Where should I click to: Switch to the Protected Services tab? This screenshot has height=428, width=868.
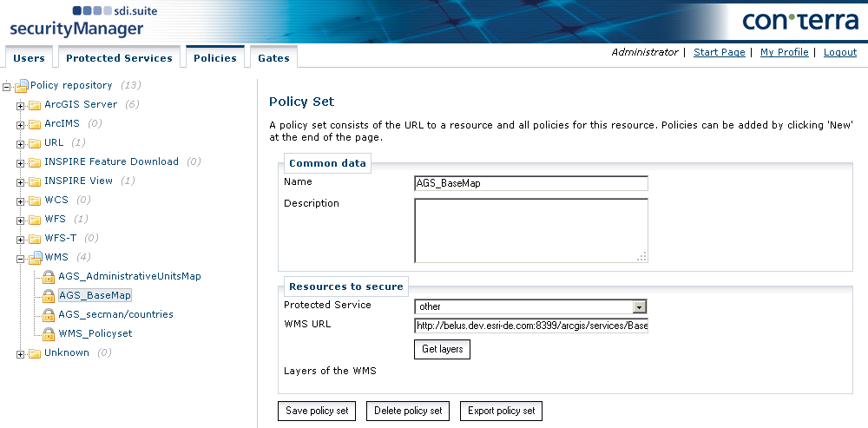point(119,58)
